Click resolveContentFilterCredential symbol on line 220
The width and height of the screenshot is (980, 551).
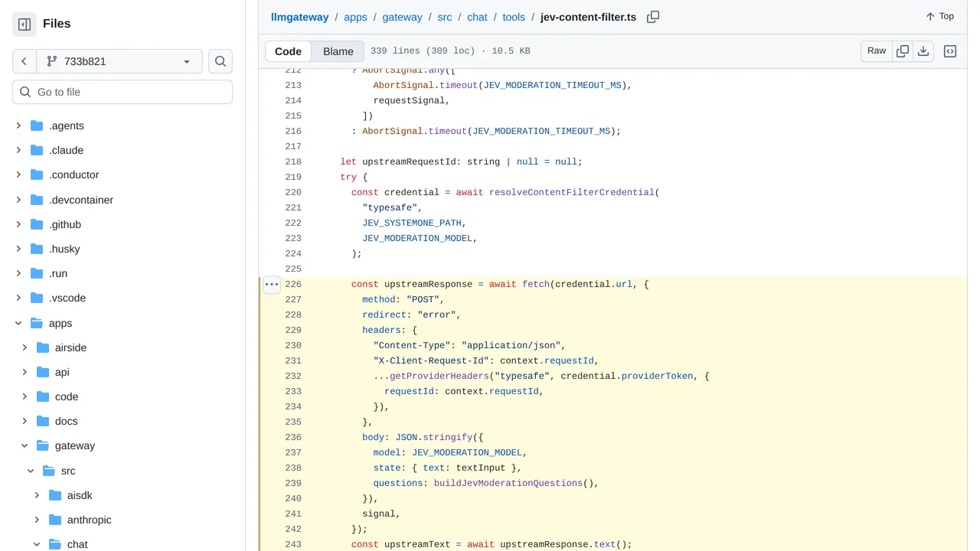pos(572,192)
